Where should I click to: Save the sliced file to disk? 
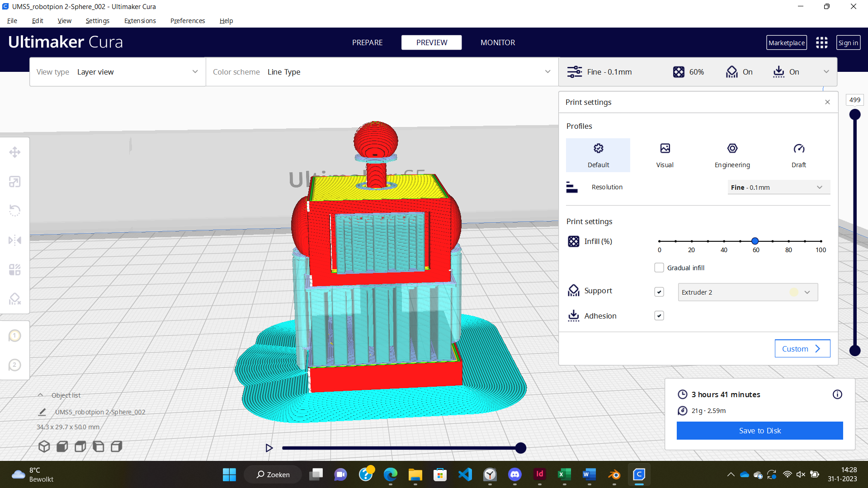point(759,431)
